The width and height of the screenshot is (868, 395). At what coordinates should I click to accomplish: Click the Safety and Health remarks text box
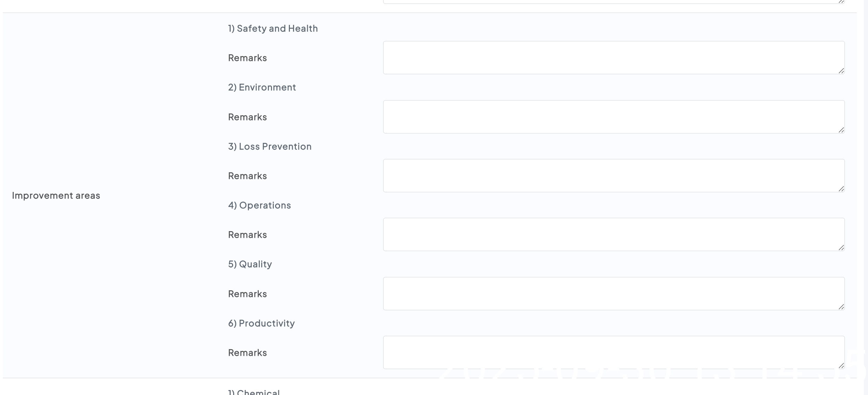pyautogui.click(x=613, y=57)
